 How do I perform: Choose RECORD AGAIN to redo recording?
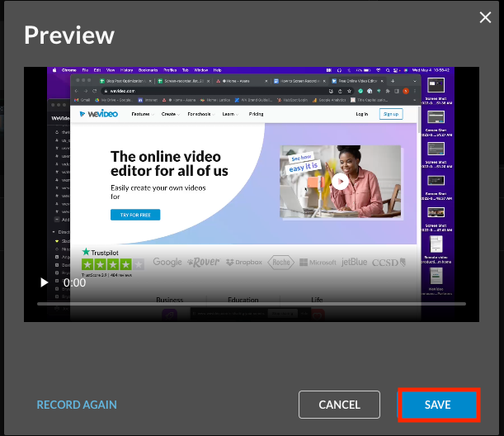click(x=77, y=405)
